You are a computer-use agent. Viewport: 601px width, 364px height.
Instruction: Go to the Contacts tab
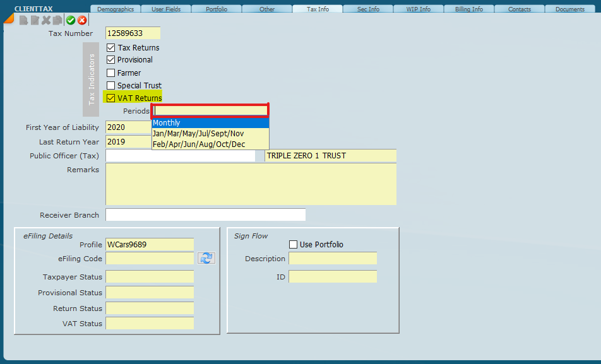[x=520, y=9]
